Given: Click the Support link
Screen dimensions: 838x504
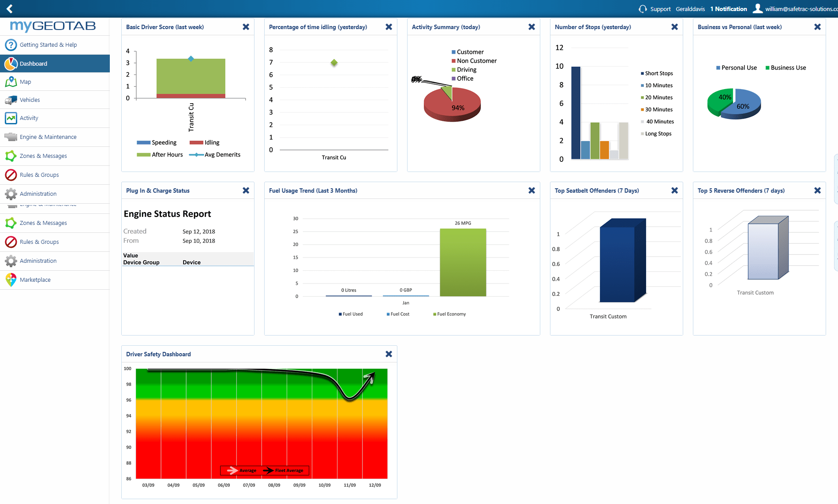Looking at the screenshot, I should pos(660,9).
